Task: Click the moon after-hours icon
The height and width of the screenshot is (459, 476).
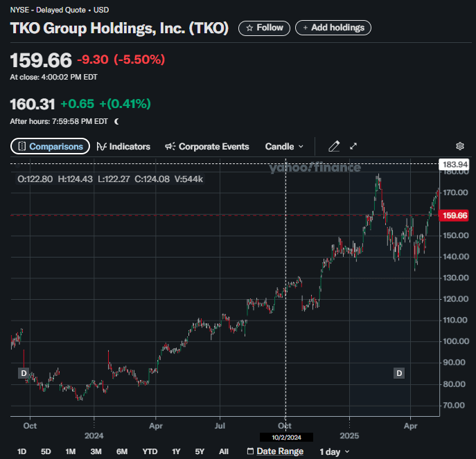Action: [x=116, y=121]
